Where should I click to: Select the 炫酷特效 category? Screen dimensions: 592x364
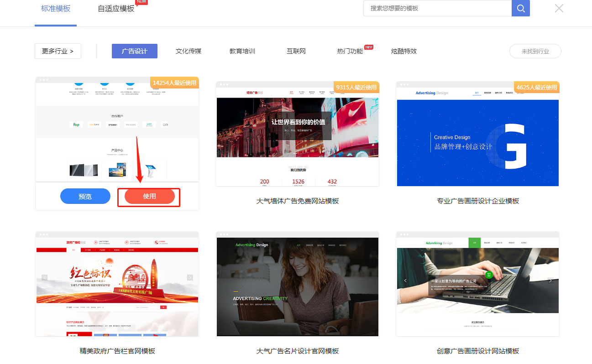(404, 51)
